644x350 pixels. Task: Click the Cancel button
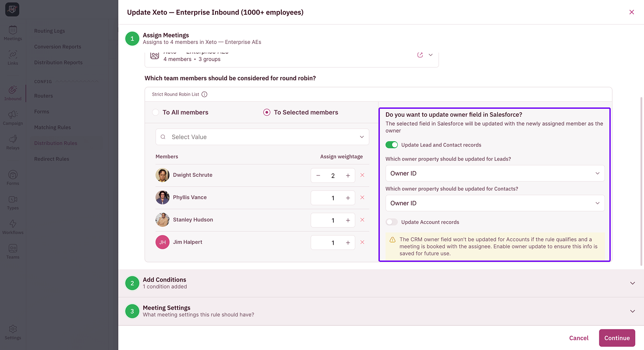pos(579,338)
